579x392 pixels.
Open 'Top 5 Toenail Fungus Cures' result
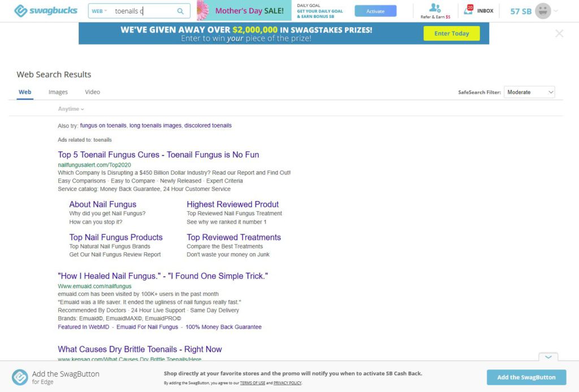click(158, 155)
